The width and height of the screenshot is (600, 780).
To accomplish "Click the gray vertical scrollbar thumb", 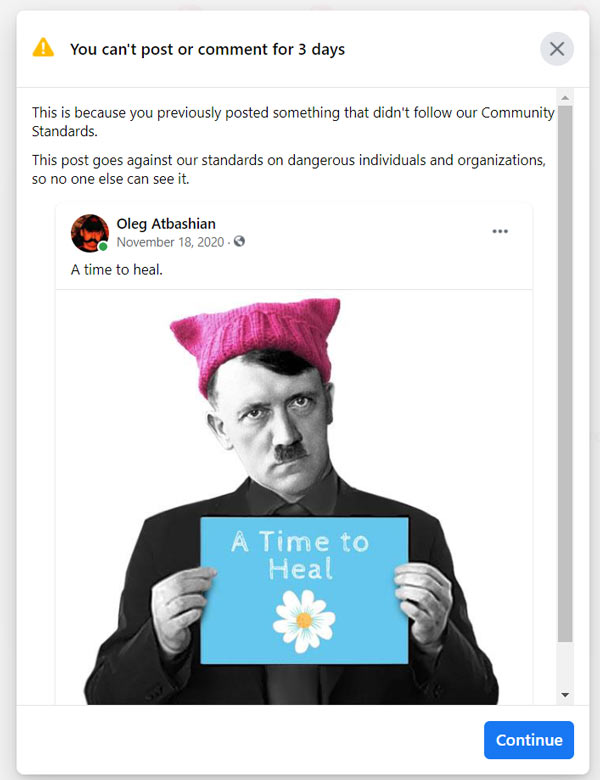I will [x=565, y=373].
